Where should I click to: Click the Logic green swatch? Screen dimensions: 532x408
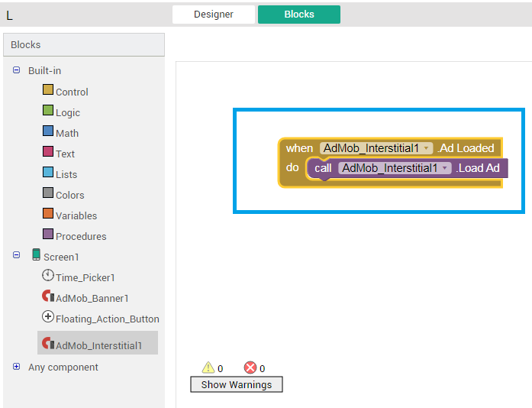pyautogui.click(x=48, y=111)
